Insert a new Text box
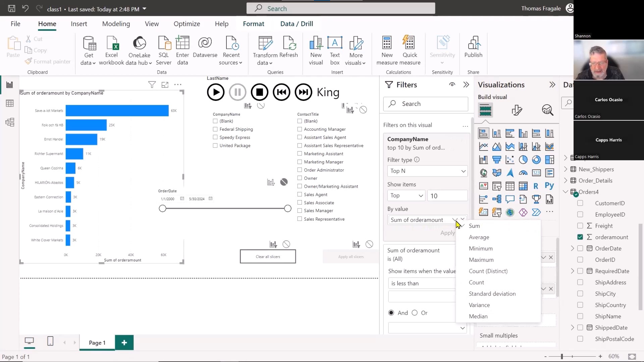Viewport: 644px width, 362px height. [x=334, y=50]
